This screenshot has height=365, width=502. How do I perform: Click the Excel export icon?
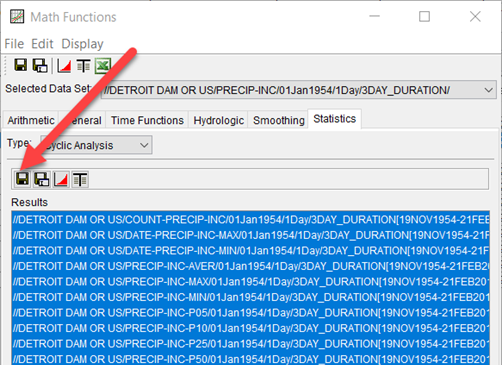click(103, 65)
